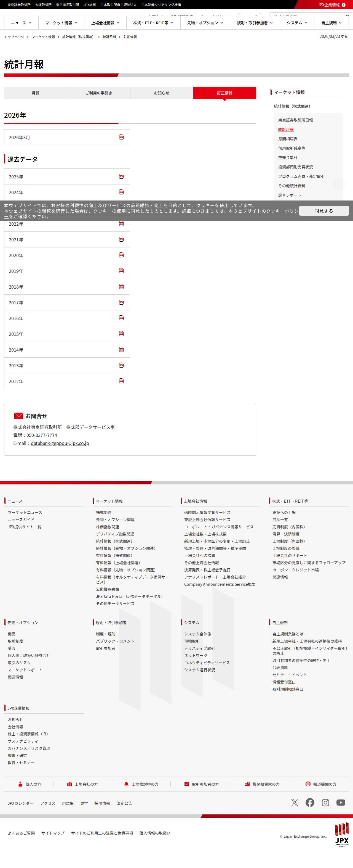Open カーボン・クレジット市場 in the footer

(x=295, y=570)
